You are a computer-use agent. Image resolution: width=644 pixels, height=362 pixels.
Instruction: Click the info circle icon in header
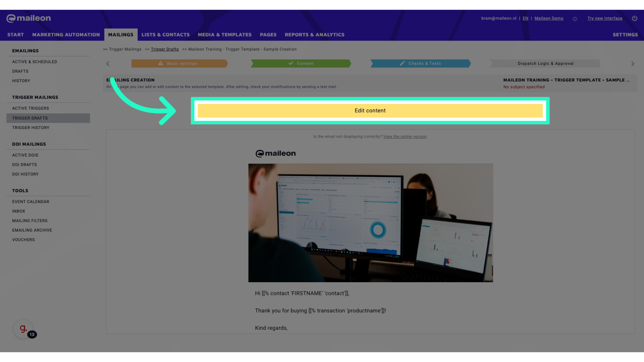click(575, 19)
